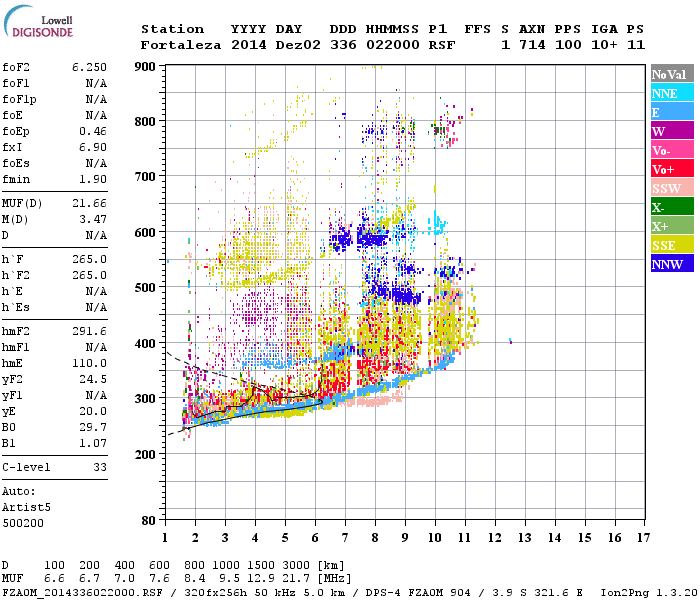The width and height of the screenshot is (700, 600).
Task: Click the PPS value 100
Action: click(x=568, y=45)
